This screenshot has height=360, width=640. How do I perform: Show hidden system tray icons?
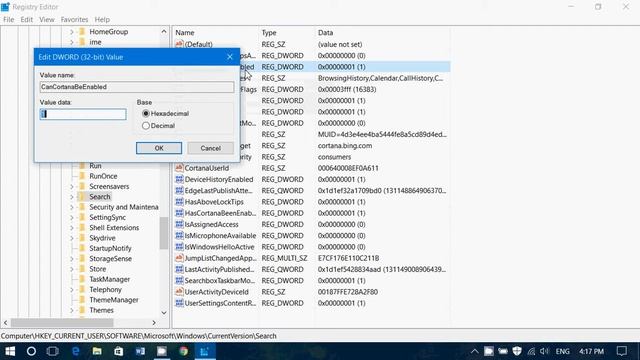474,351
